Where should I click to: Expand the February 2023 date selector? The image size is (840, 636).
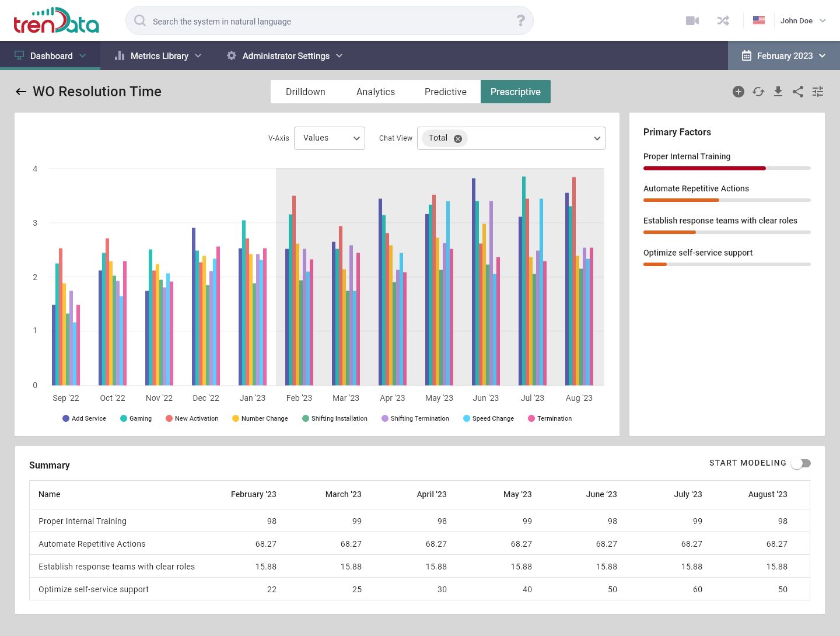click(783, 56)
